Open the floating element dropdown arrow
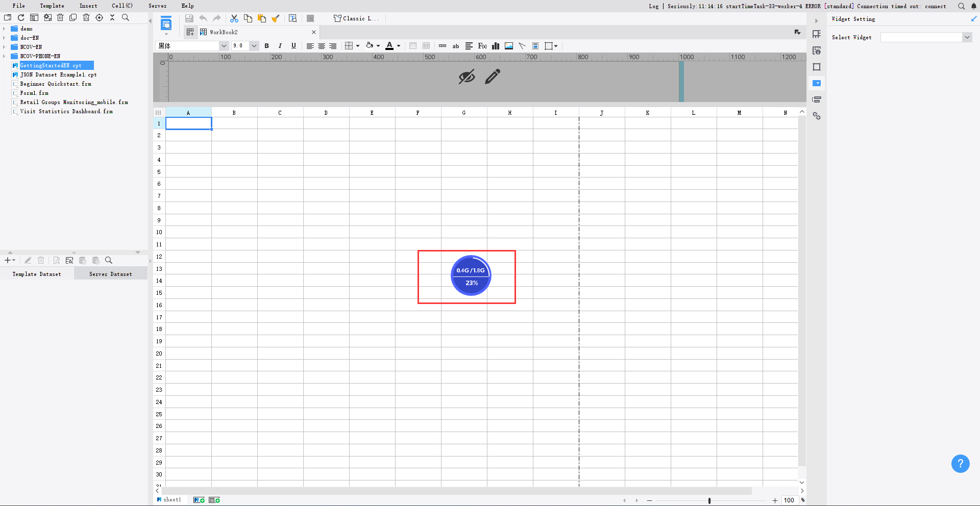 [x=556, y=46]
